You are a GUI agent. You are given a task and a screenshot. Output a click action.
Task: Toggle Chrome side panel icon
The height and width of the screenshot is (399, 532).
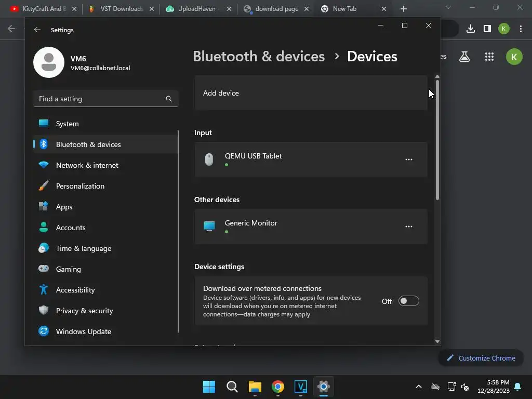click(x=487, y=29)
